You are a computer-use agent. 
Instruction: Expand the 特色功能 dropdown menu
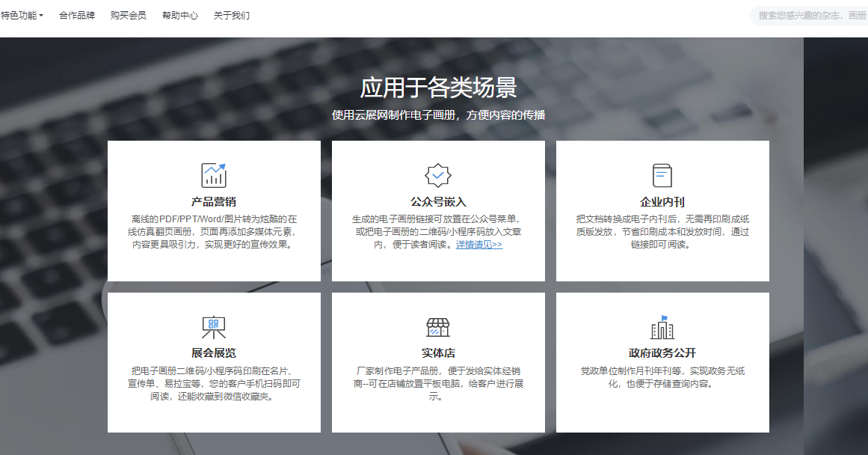[22, 16]
